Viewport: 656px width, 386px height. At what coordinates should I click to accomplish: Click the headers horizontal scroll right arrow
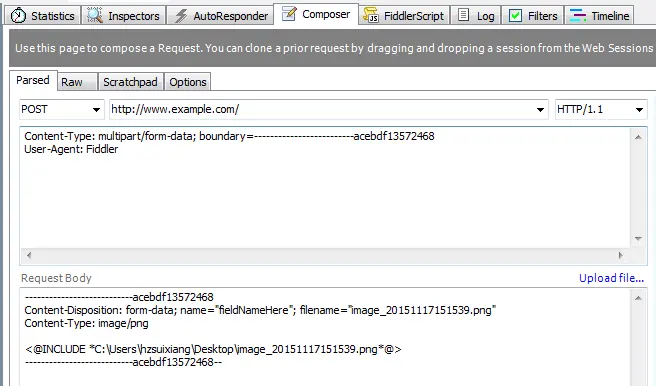point(620,255)
